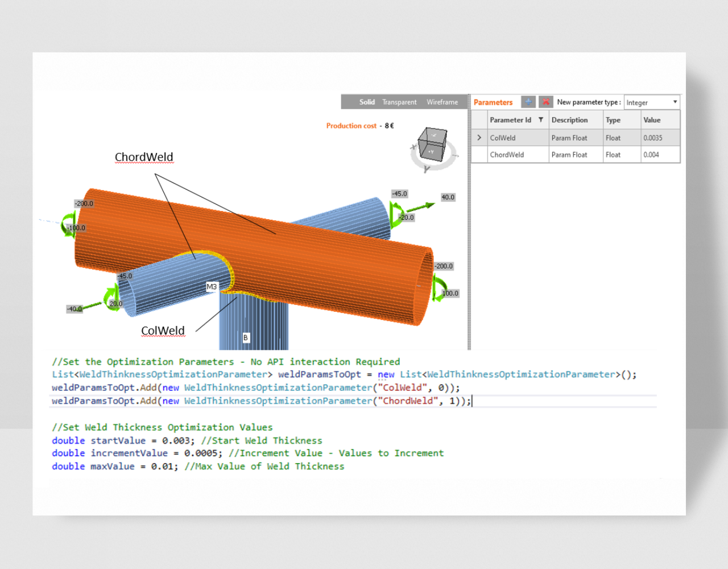Screen dimensions: 728x569
Task: Click the red X delete-parameter icon
Action: tap(545, 102)
